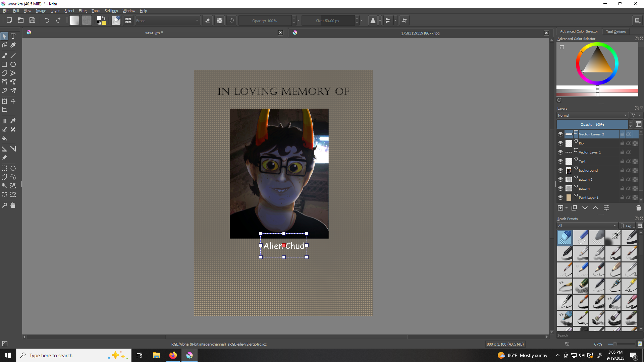
Task: Select the Zoom tool
Action: click(x=4, y=205)
